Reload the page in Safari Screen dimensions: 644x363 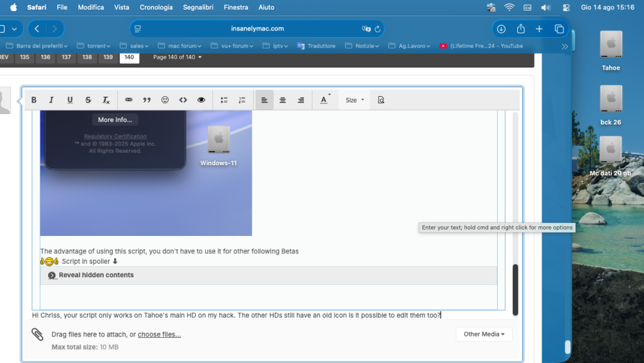pos(377,29)
